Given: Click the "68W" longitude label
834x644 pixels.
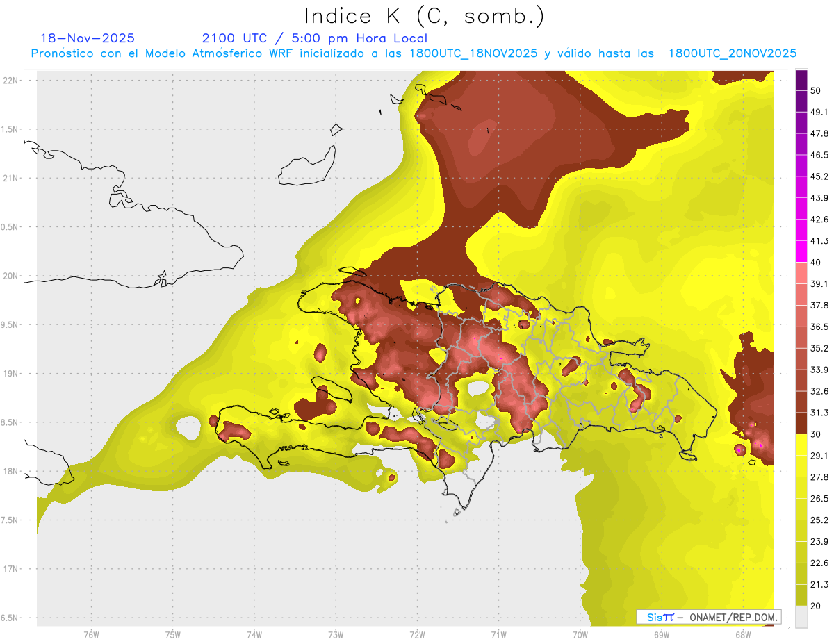Looking at the screenshot, I should click(x=743, y=635).
